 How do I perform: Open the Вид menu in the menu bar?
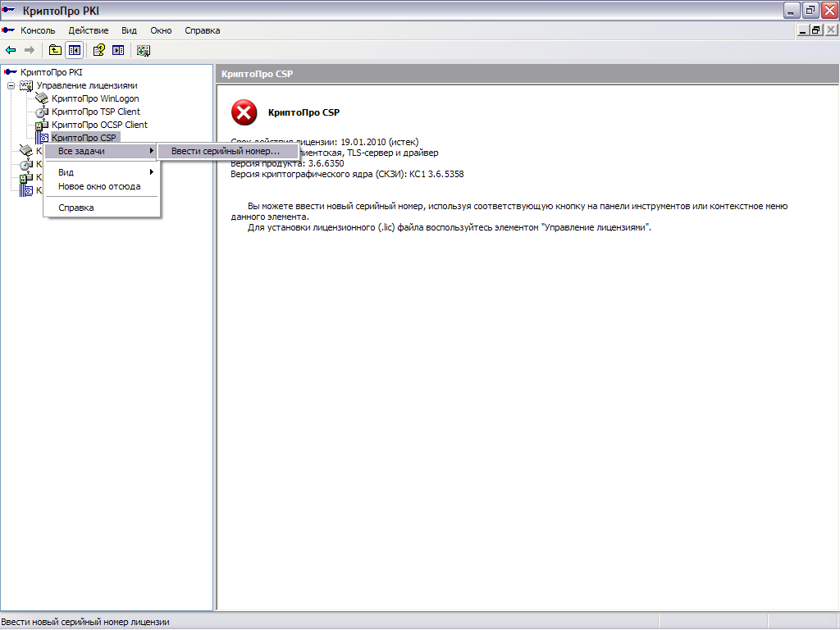point(129,30)
